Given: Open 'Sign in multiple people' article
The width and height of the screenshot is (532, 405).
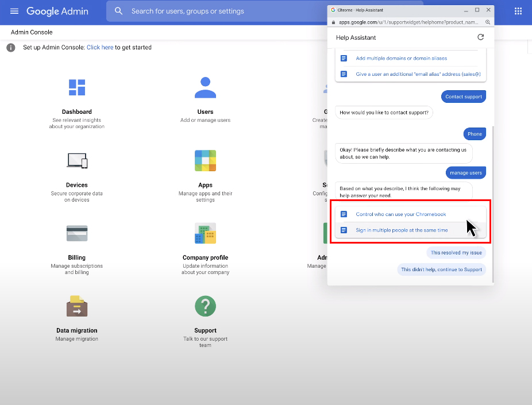Looking at the screenshot, I should pyautogui.click(x=401, y=230).
